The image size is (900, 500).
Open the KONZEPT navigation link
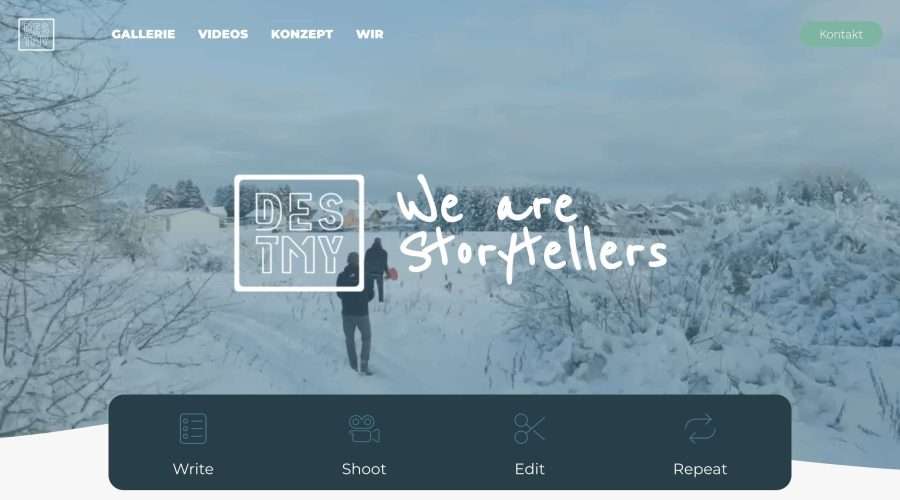pyautogui.click(x=302, y=34)
